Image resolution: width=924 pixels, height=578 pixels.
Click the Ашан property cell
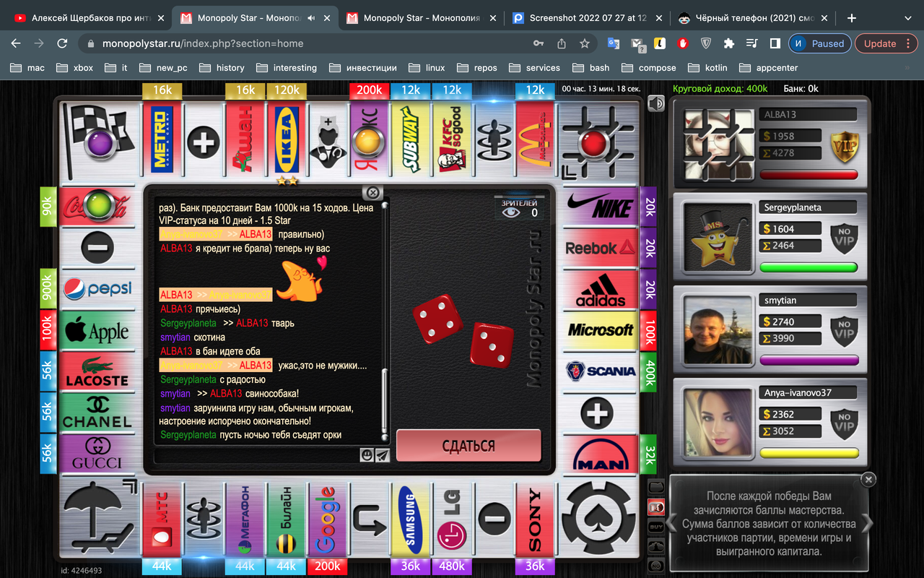pos(245,139)
